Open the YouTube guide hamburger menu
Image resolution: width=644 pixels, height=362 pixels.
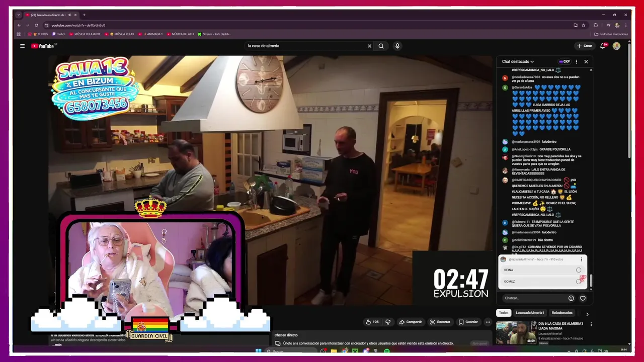22,46
